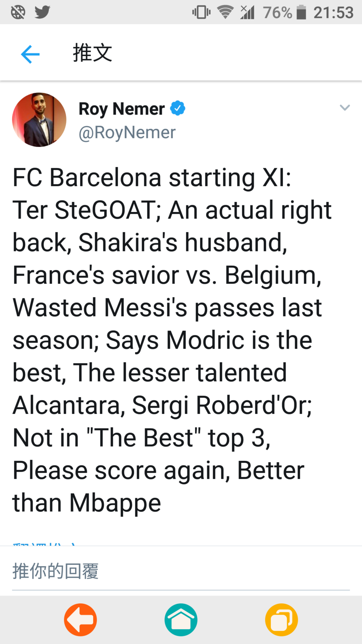Tap the battery status icon

point(301,12)
